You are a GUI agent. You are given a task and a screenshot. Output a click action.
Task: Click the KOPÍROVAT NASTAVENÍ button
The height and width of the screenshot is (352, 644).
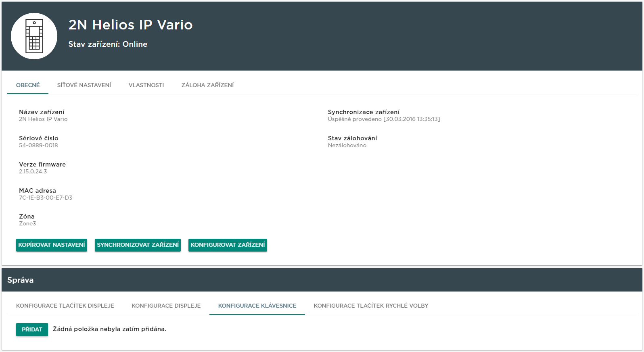point(52,245)
